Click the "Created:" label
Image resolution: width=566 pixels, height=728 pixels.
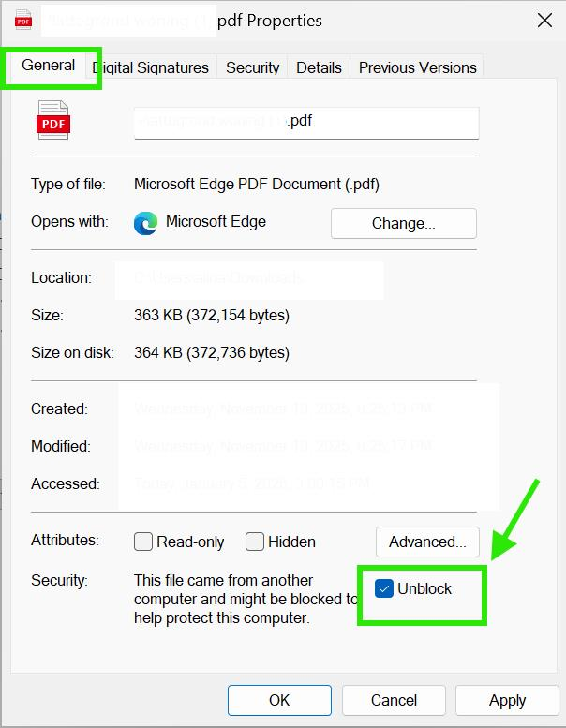[x=59, y=409]
